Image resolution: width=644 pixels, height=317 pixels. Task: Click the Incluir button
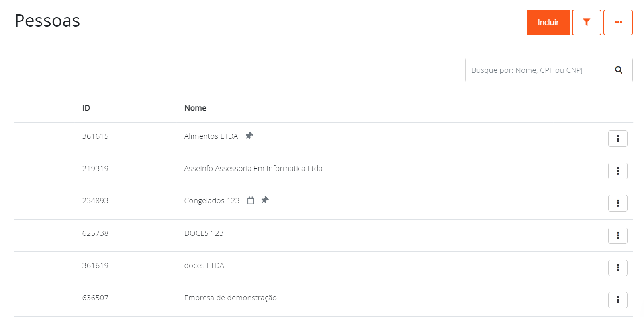click(x=548, y=22)
